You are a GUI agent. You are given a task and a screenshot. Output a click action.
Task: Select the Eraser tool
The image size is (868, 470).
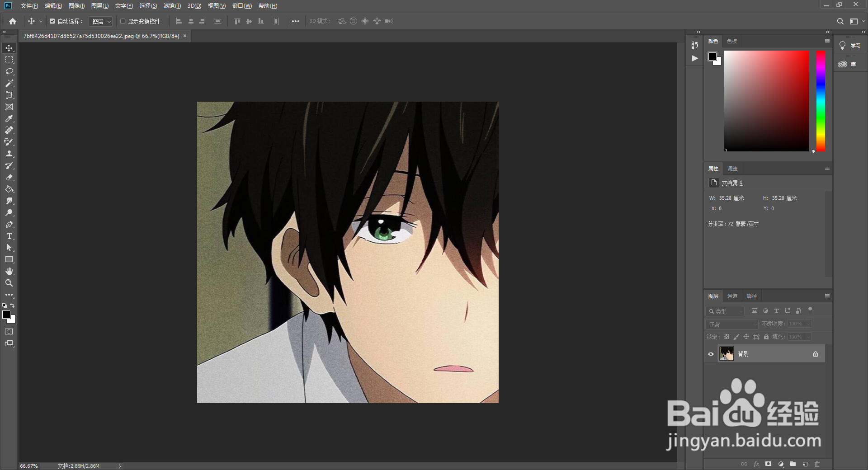(9, 177)
